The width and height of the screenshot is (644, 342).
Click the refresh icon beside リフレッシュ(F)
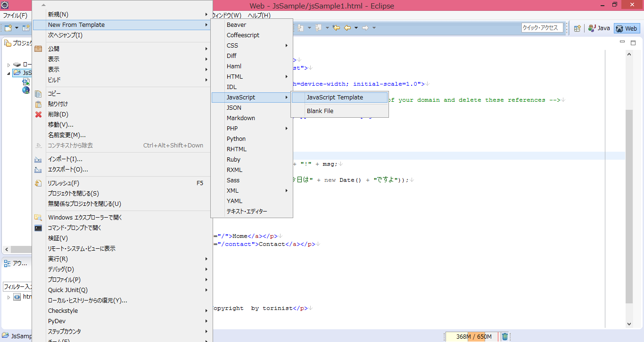coord(38,183)
